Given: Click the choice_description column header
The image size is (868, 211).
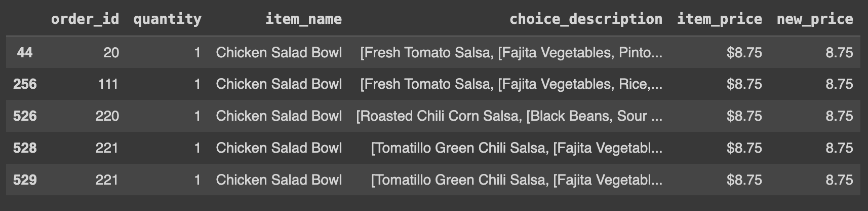Looking at the screenshot, I should (x=585, y=19).
